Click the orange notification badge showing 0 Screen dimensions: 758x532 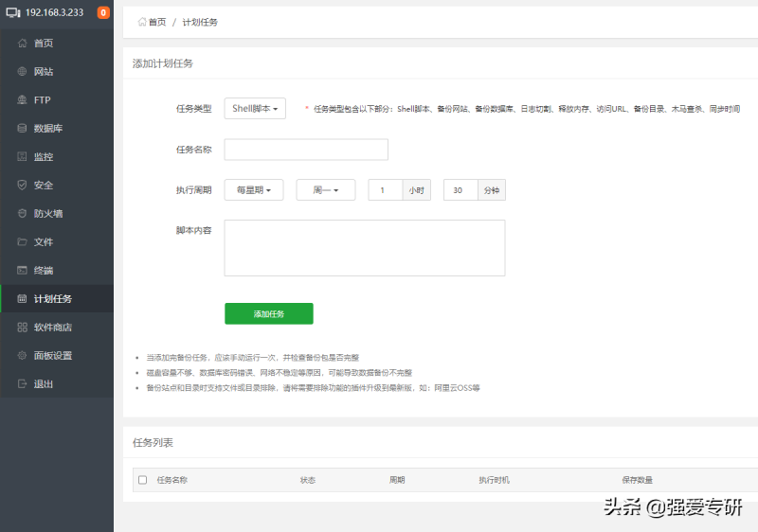pyautogui.click(x=103, y=12)
